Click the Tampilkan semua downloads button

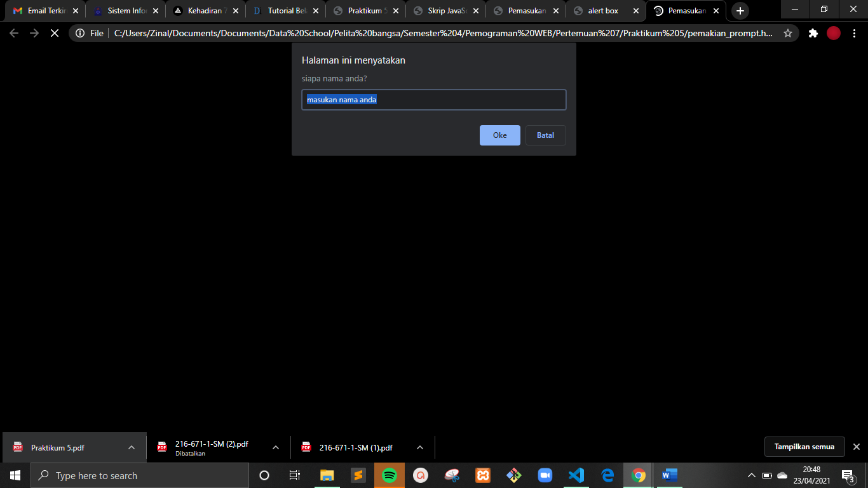pos(804,447)
